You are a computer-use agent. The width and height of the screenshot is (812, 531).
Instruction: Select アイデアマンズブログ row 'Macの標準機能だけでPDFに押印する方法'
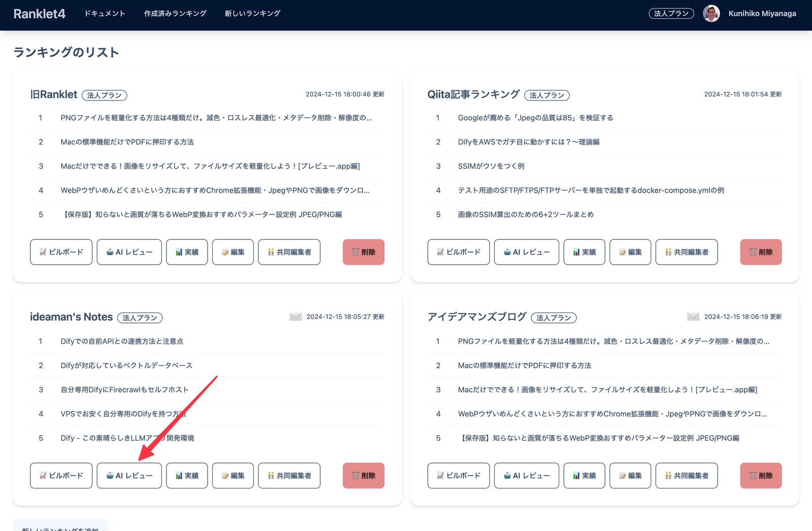(604, 366)
